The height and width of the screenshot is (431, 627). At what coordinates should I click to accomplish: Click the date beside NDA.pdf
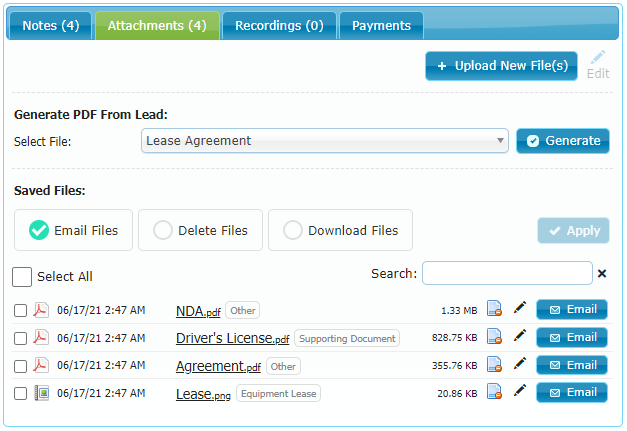(101, 310)
